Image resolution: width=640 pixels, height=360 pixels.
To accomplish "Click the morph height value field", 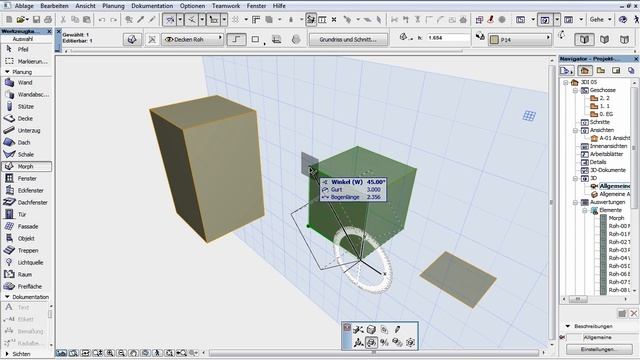I will point(448,38).
